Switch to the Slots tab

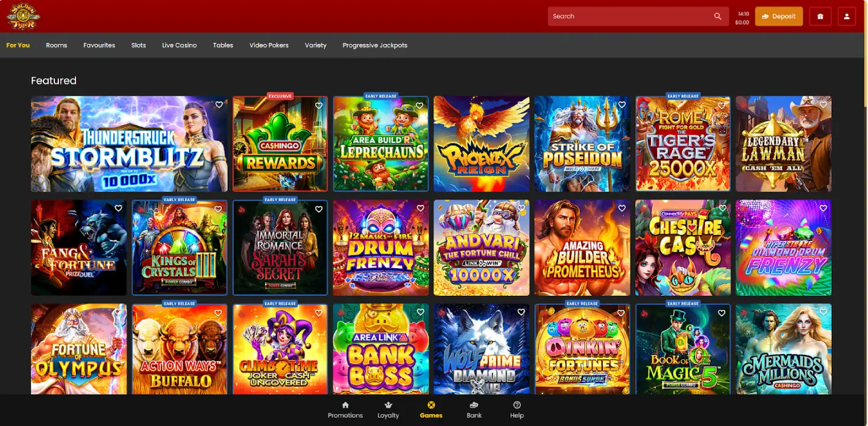click(138, 45)
